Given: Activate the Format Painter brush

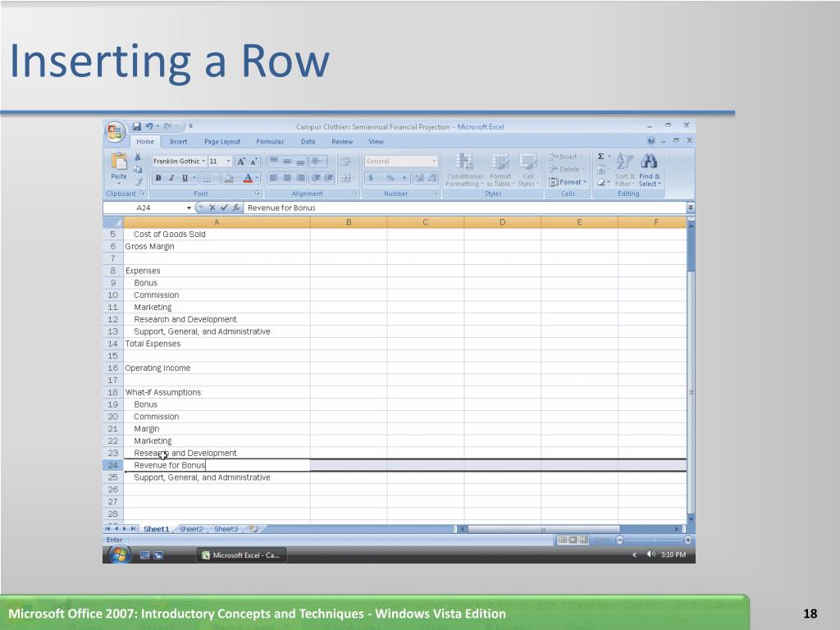Looking at the screenshot, I should [138, 182].
